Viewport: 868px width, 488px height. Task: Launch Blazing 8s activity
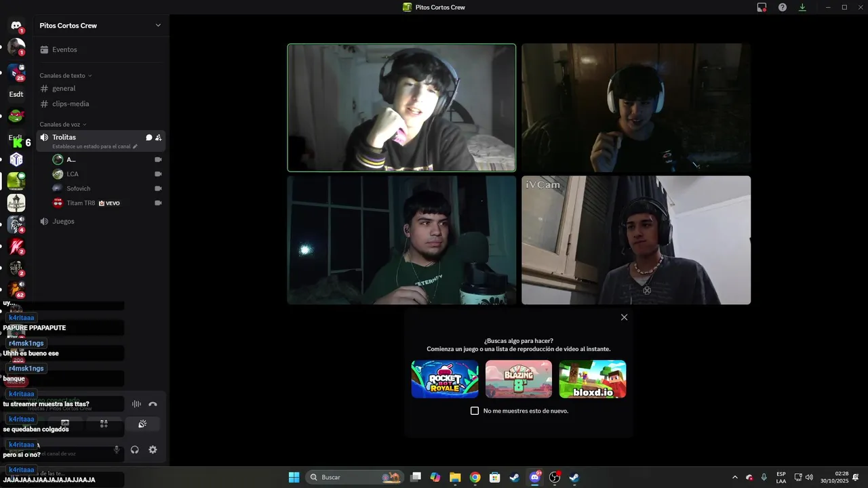[x=519, y=379]
